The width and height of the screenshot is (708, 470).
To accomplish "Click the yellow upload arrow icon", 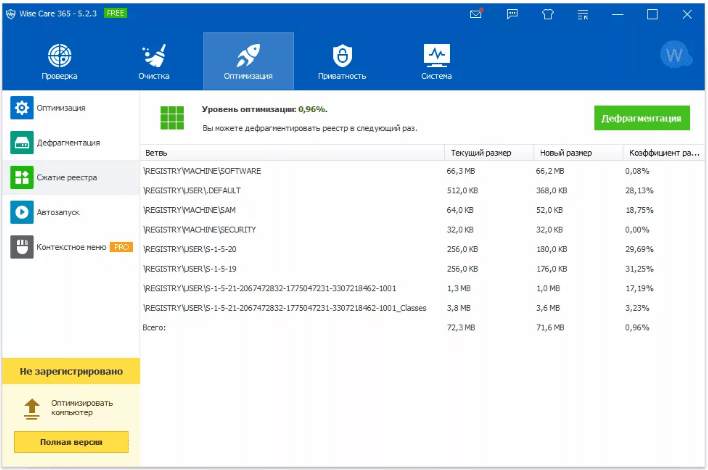I will tap(32, 409).
